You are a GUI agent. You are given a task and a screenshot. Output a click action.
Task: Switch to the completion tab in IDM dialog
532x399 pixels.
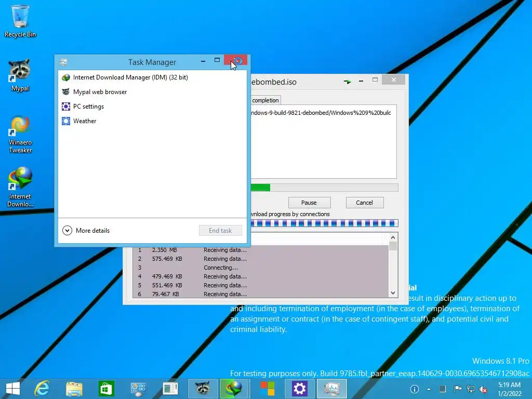265,100
